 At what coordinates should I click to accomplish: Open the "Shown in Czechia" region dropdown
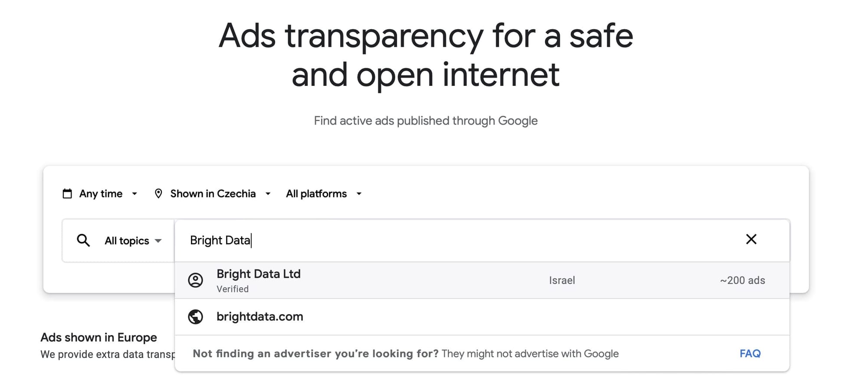coord(213,194)
